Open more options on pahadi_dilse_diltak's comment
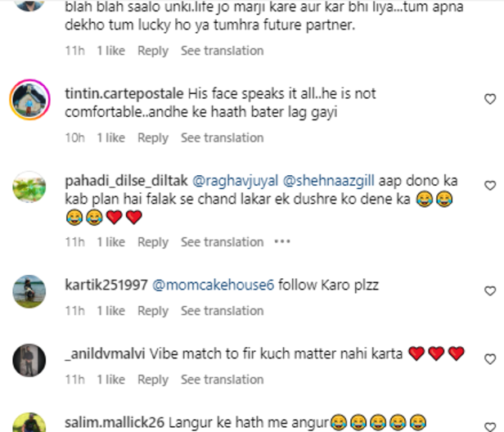 (282, 241)
